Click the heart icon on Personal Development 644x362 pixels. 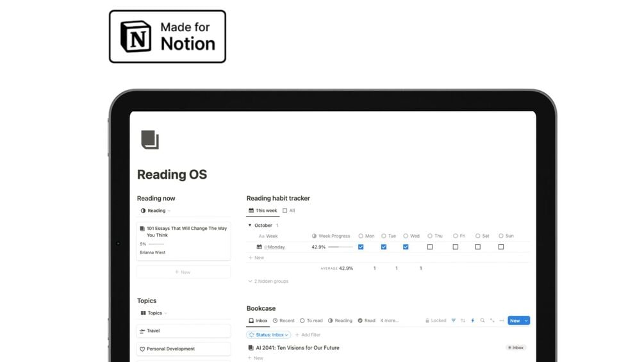pyautogui.click(x=142, y=349)
